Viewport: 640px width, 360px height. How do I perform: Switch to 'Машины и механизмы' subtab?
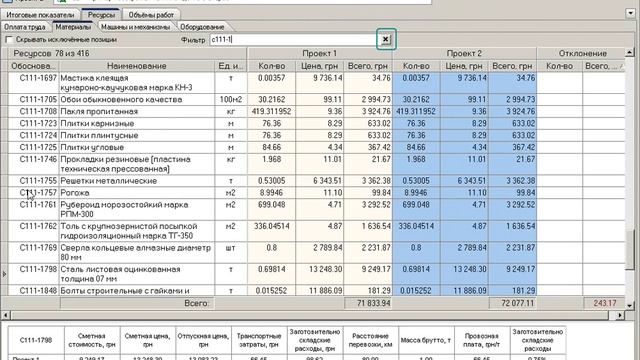pos(136,27)
